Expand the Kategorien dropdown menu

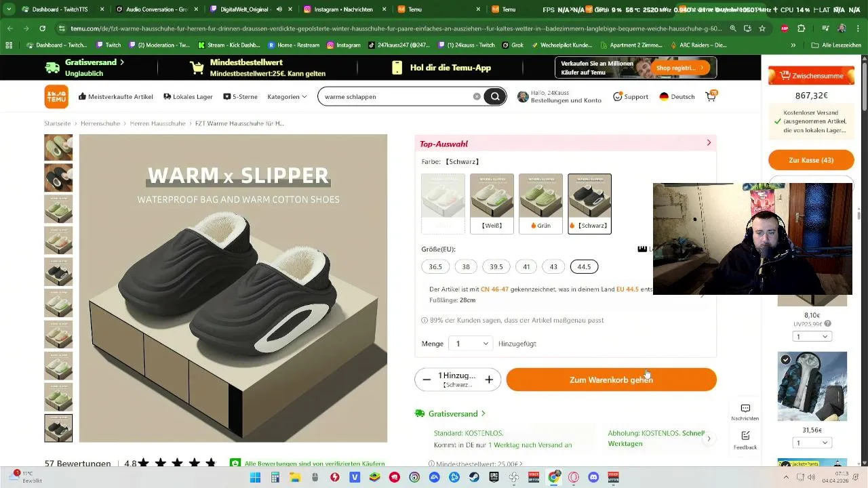[287, 96]
